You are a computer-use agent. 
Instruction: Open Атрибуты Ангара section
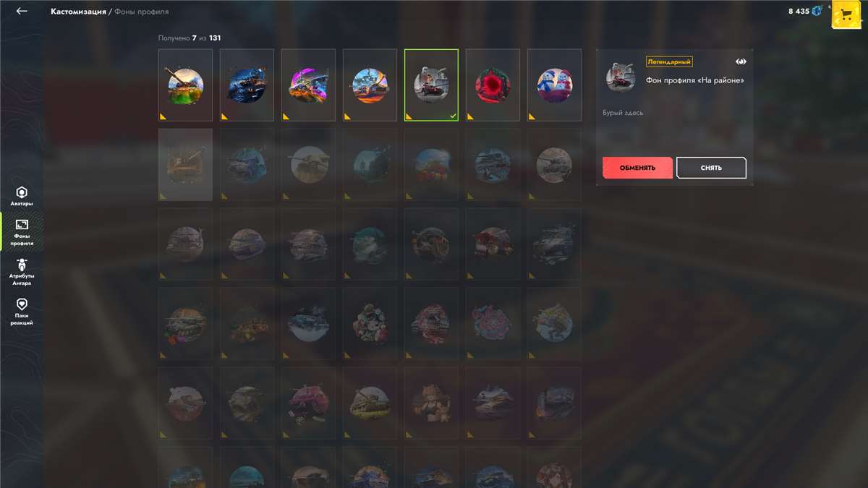[22, 273]
